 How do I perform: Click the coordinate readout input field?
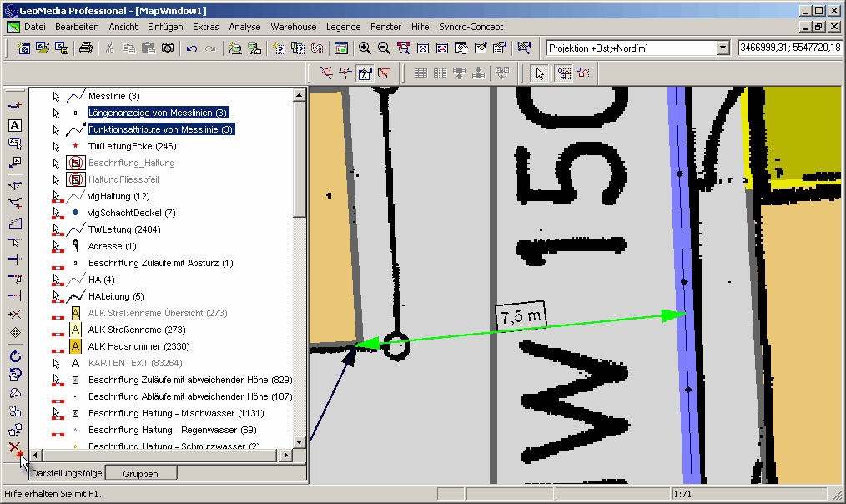point(788,48)
